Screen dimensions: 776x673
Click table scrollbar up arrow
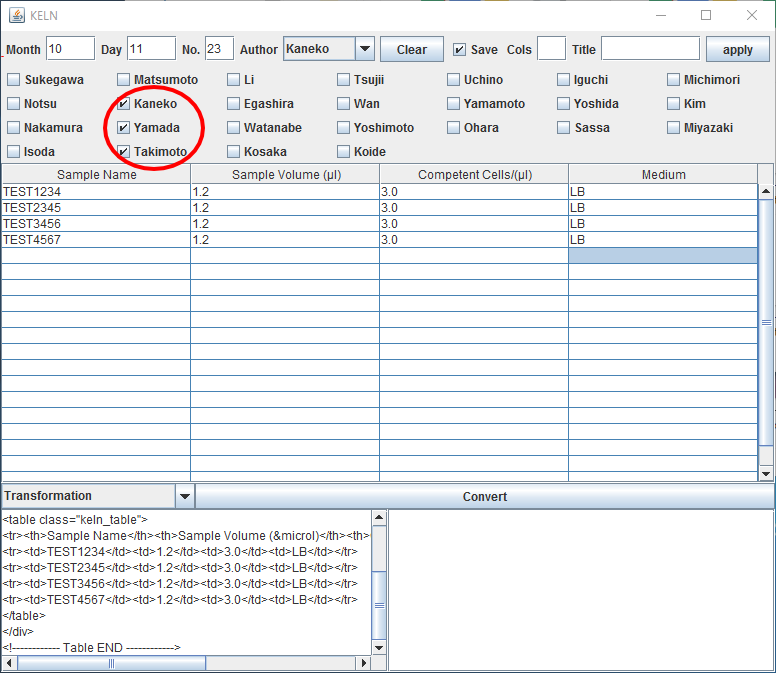pos(766,191)
